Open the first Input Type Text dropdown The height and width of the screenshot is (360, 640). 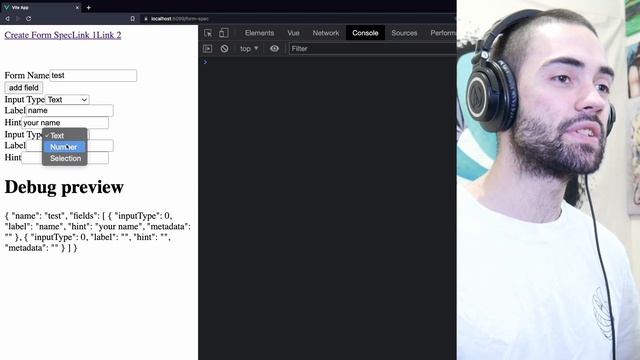tap(67, 100)
